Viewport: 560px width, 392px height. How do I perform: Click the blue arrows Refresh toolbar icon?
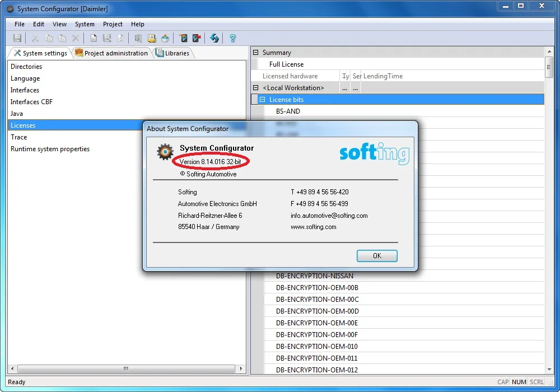pyautogui.click(x=214, y=38)
